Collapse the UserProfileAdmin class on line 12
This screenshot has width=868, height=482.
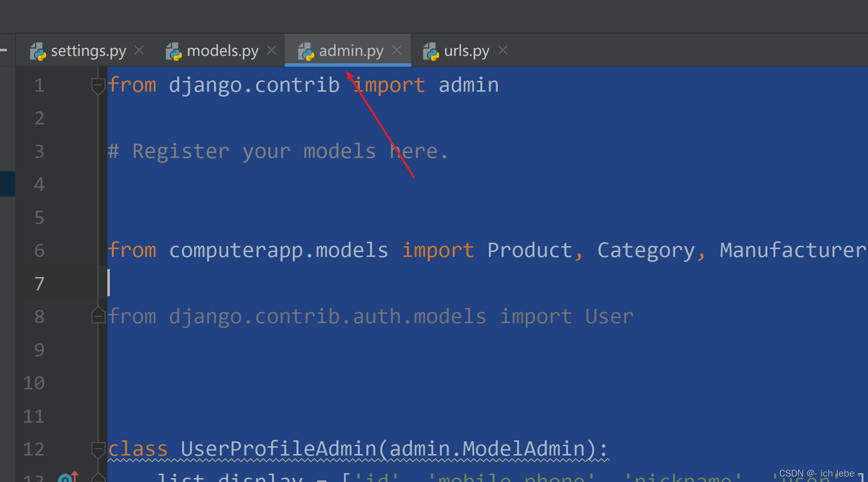[x=98, y=450]
